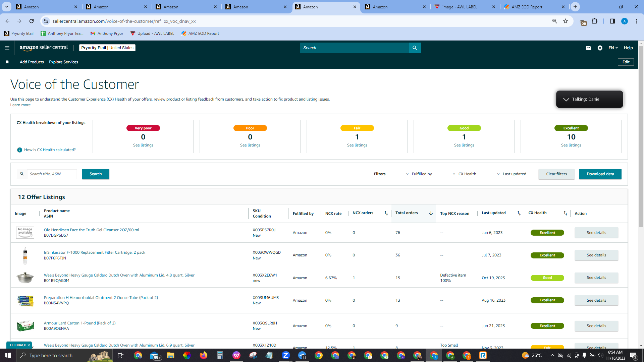Viewport: 644px width, 362px height.
Task: Click the Search title, ASIN field
Action: click(52, 174)
